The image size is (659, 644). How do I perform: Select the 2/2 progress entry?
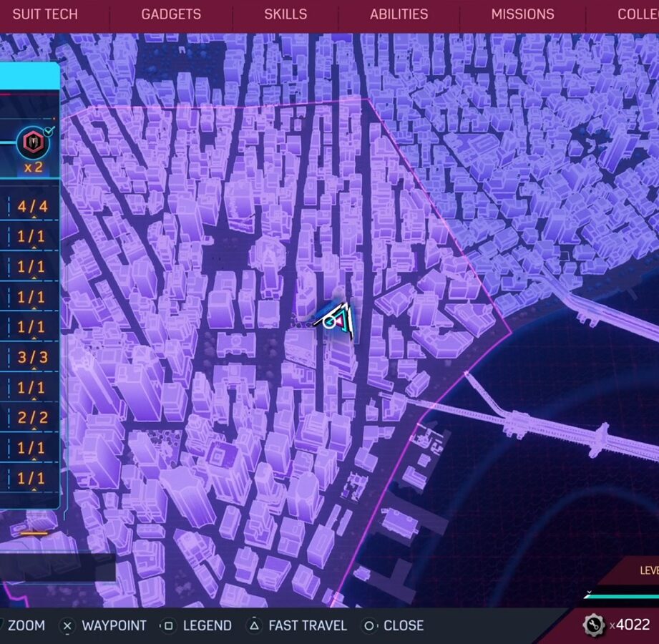click(x=33, y=417)
